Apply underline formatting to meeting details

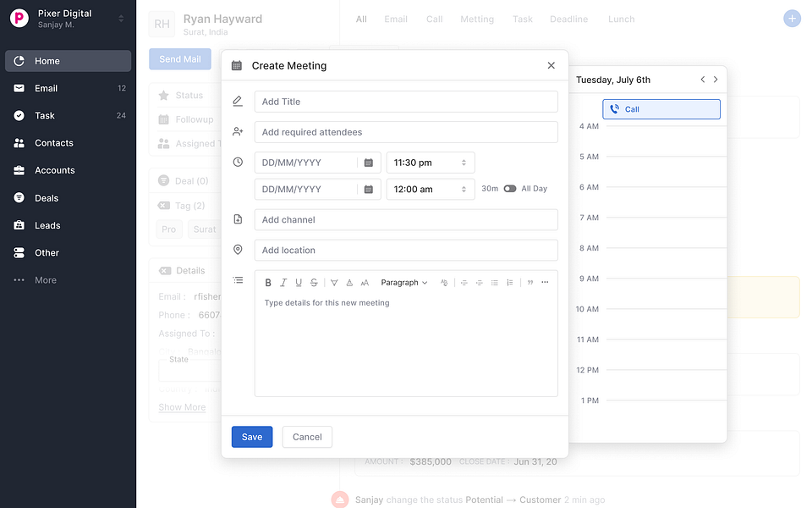[x=298, y=282]
